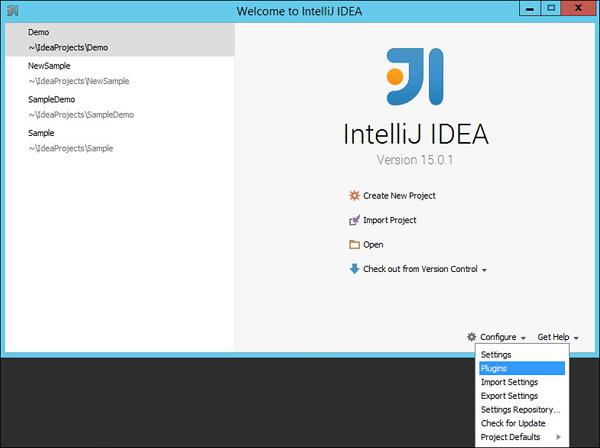The width and height of the screenshot is (600, 448).
Task: Click the ~\IdeaProjects\NewSample path text
Action: pyautogui.click(x=79, y=81)
